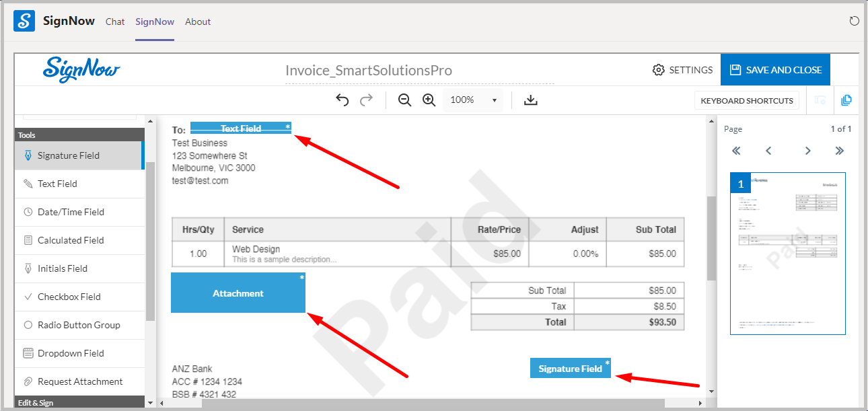Select the Calculated Field tool
This screenshot has width=868, height=411.
point(79,240)
